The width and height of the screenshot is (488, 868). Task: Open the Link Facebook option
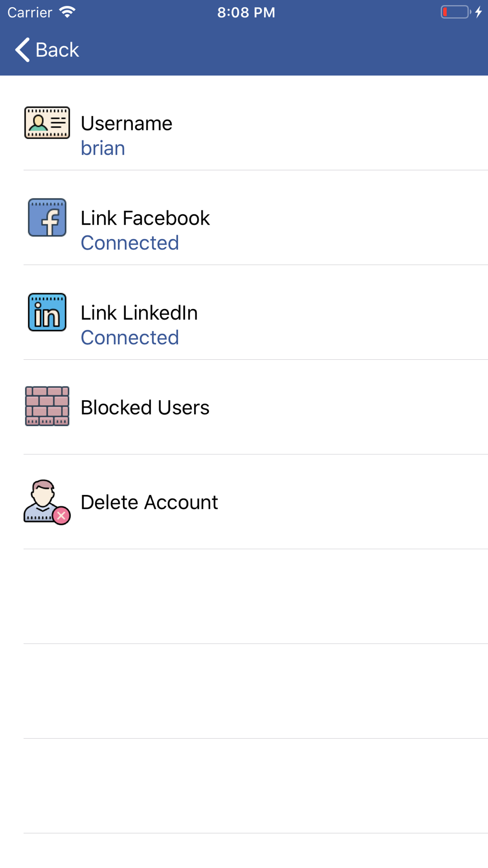[x=244, y=218]
